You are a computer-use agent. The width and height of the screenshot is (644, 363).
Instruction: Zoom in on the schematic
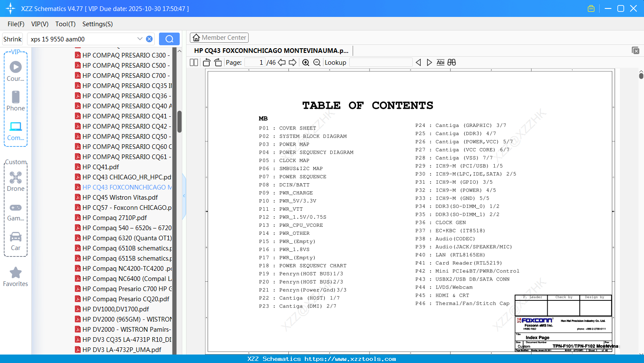coord(306,63)
